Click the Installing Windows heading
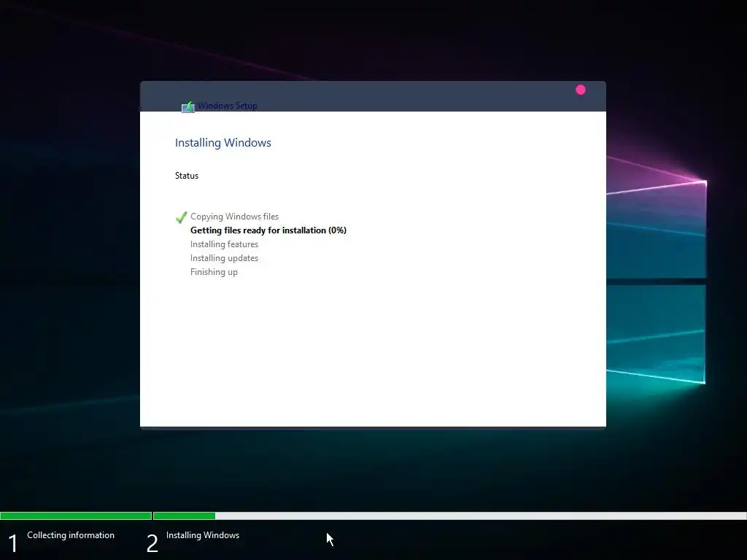Viewport: 747px width, 560px height. (x=223, y=142)
